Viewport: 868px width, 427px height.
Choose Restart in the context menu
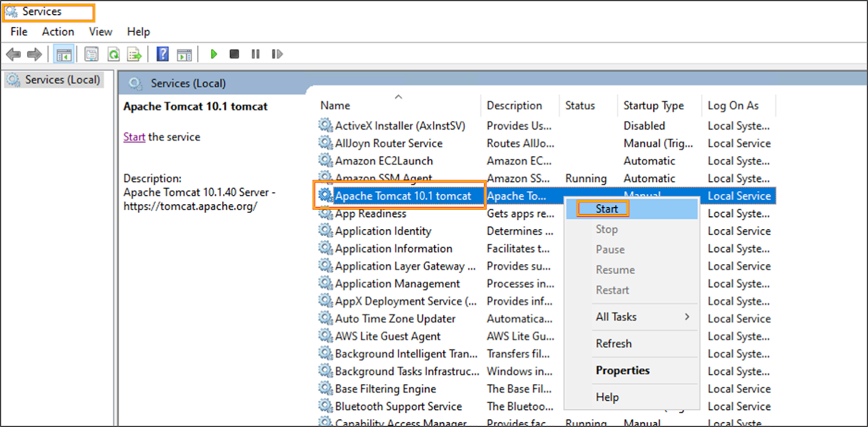(x=631, y=290)
